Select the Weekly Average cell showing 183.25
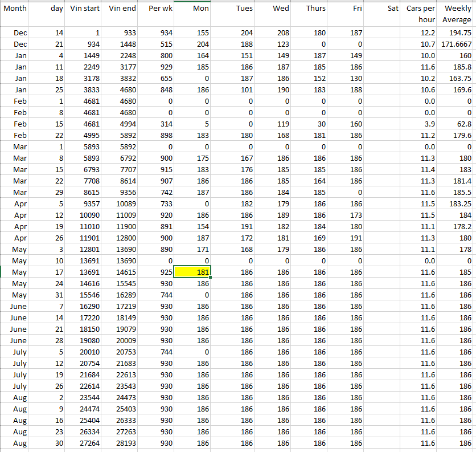476x452 pixels. (457, 203)
